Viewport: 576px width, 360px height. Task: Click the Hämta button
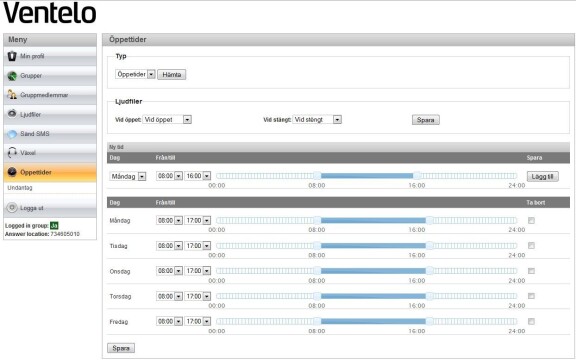172,75
